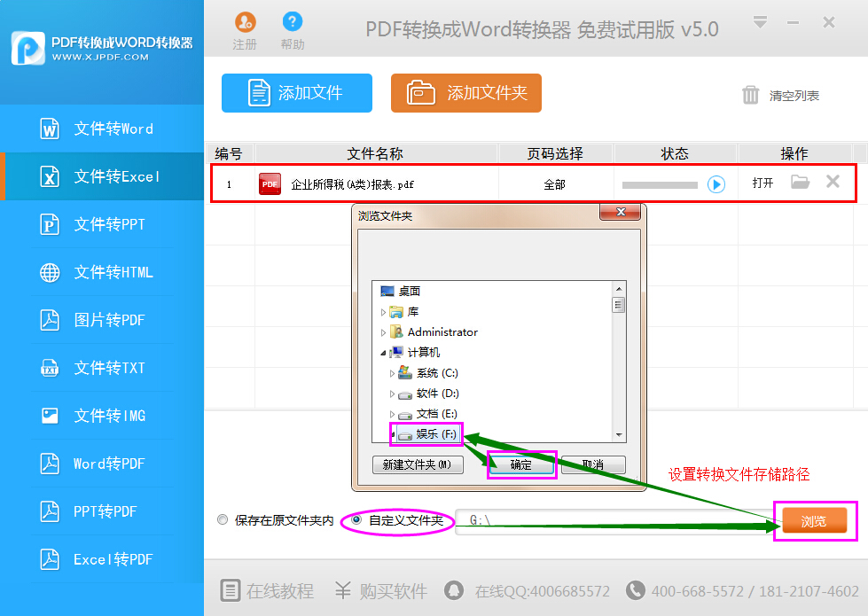Screen dimensions: 868x616
Task: Click folder tree scrollbar up arrow
Action: [x=619, y=289]
